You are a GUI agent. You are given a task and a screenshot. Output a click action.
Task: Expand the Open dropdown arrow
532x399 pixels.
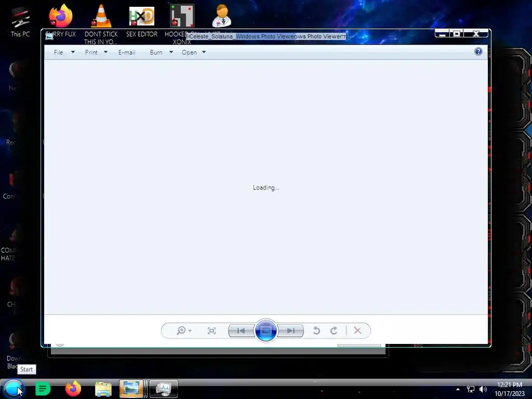point(204,52)
